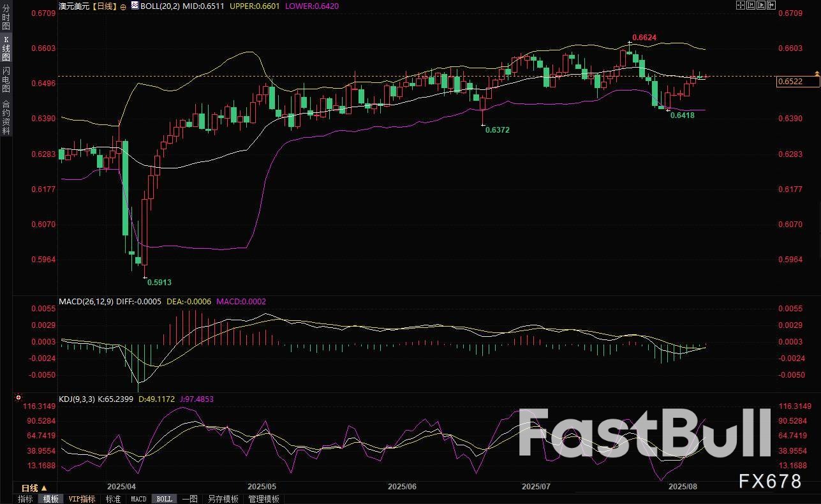Screen dimensions: 821x504
Task: Toggle the 模板 template mode
Action: (x=50, y=499)
